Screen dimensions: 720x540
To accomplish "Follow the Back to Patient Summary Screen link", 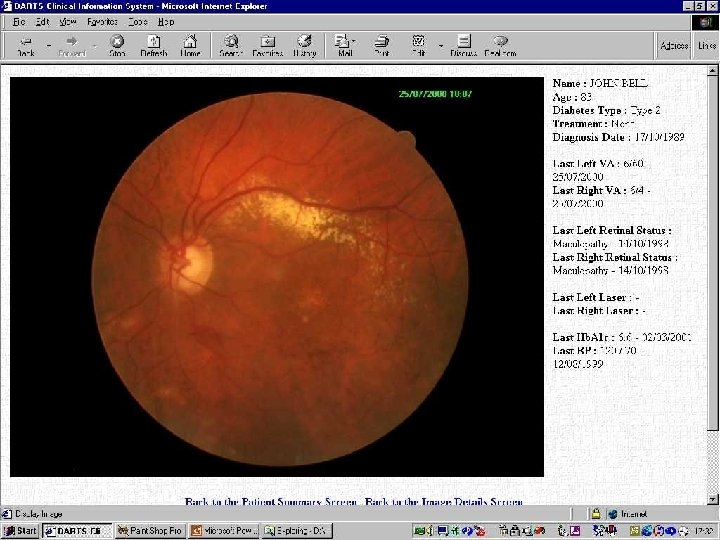I will (271, 501).
